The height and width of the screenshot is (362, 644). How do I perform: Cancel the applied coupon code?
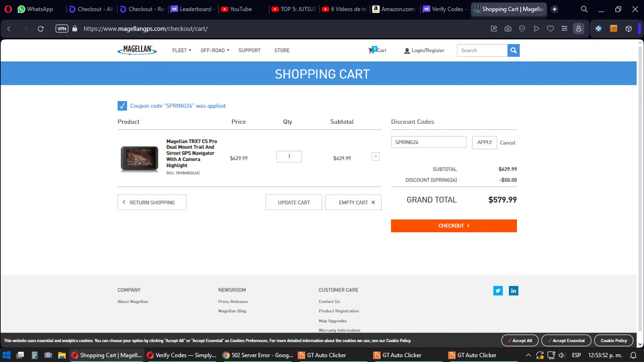tap(507, 143)
